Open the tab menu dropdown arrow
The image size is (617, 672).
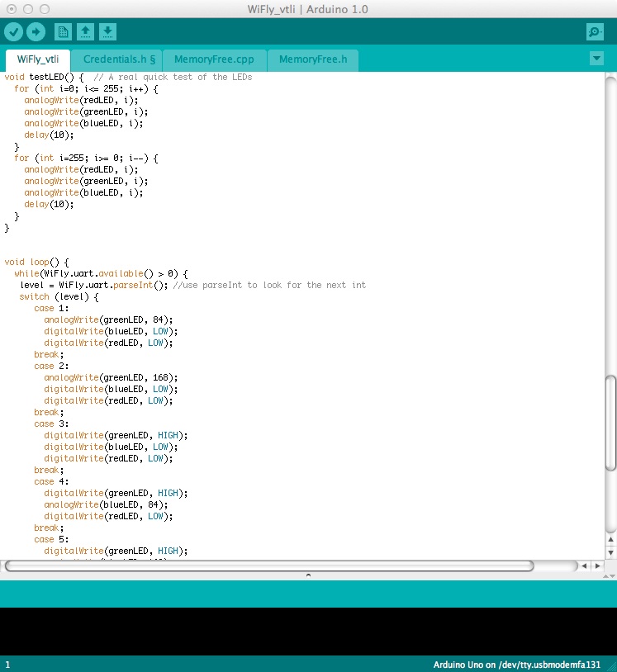tap(596, 59)
